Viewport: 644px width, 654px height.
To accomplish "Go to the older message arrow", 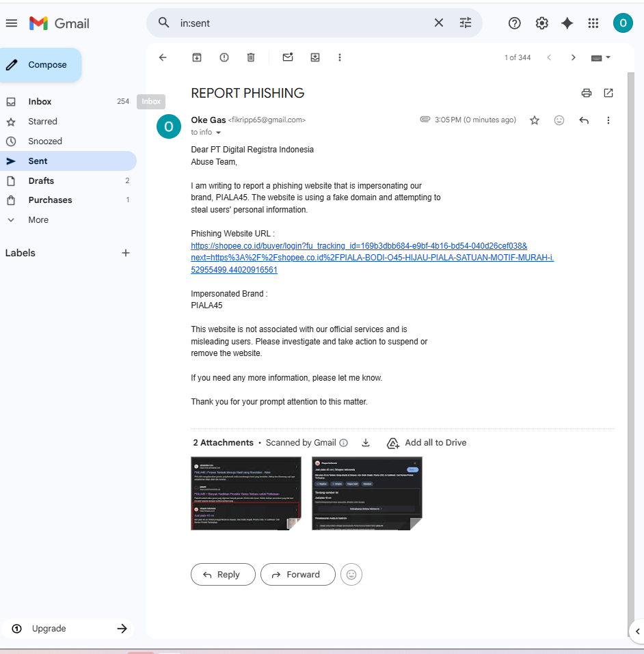I will pyautogui.click(x=573, y=57).
